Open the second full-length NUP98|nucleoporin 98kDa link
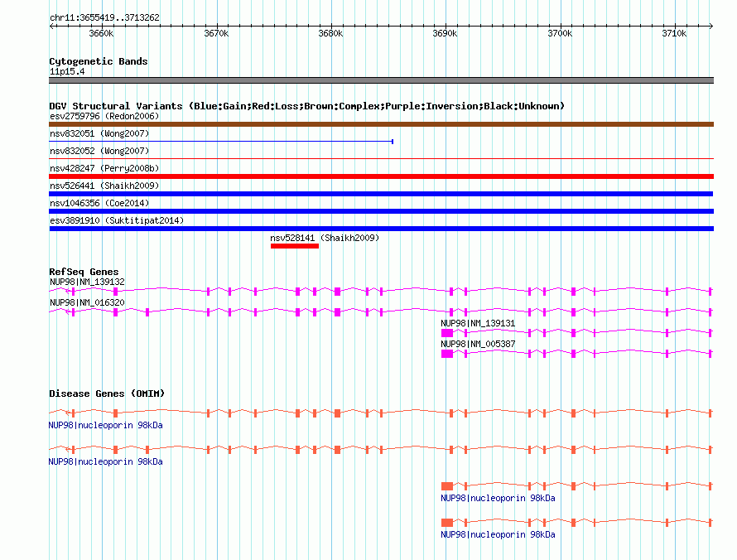The height and width of the screenshot is (560, 737). pyautogui.click(x=106, y=461)
